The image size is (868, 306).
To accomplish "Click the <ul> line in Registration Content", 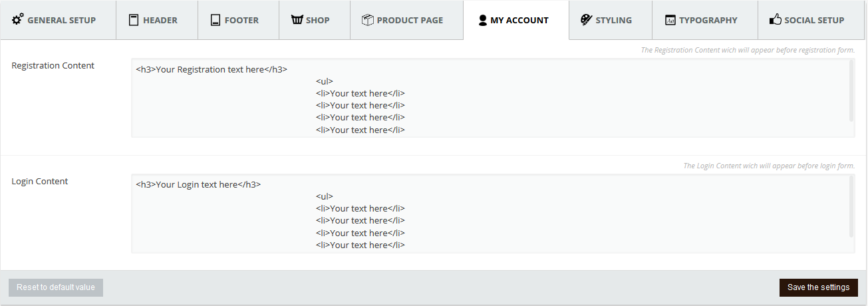I will pyautogui.click(x=325, y=81).
